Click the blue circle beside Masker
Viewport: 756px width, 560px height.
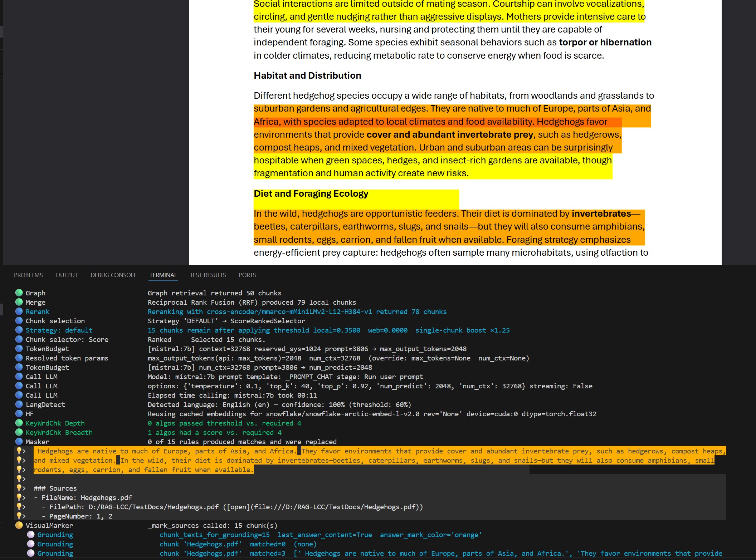[x=19, y=441]
